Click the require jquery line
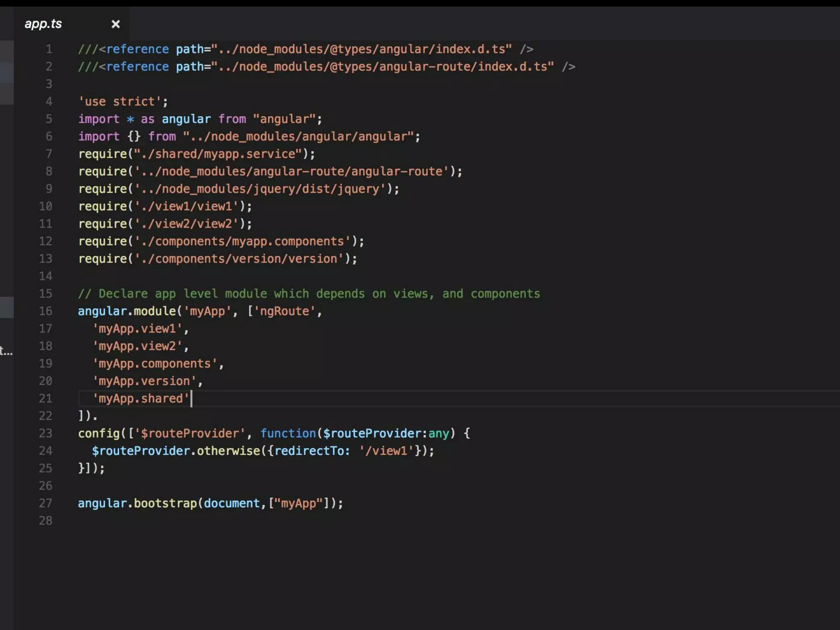The width and height of the screenshot is (840, 630). coord(238,189)
